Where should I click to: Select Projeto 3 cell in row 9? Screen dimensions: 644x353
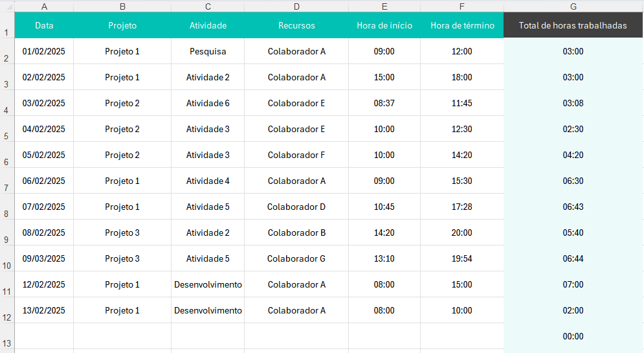pos(122,233)
